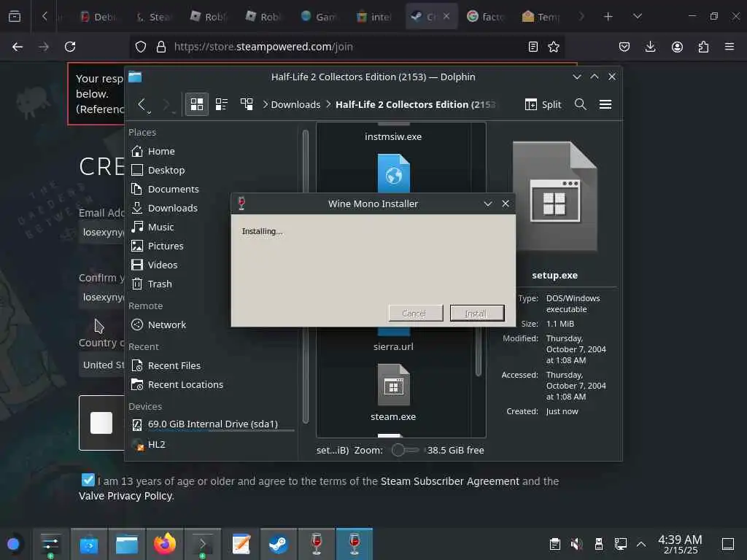Click Wine Mono Installer wine glass icon

pos(241,204)
